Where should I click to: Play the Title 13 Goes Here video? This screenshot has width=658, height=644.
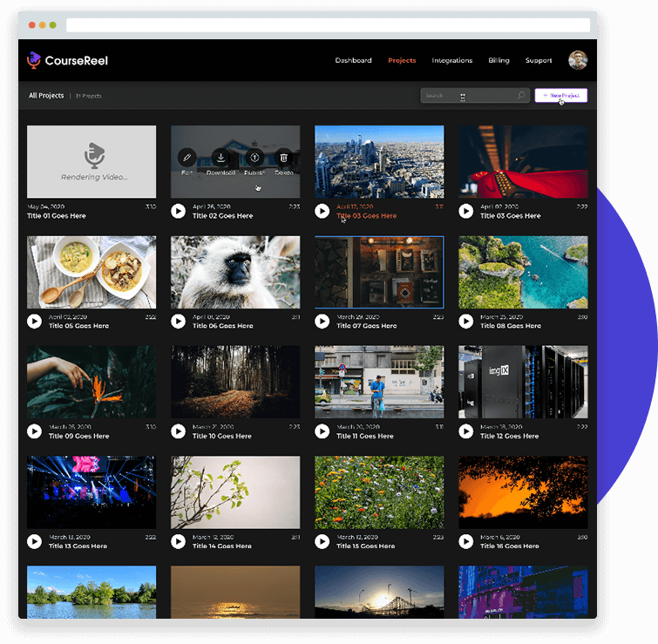click(34, 542)
